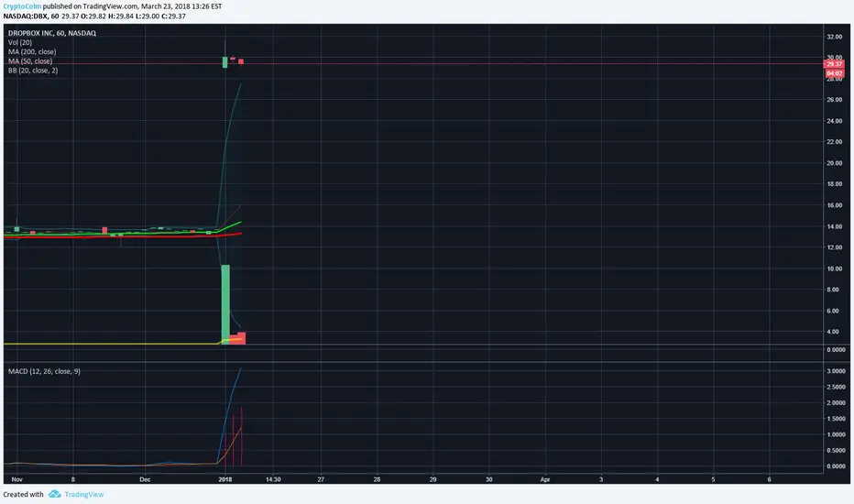Click the 14:30 label on time axis
This screenshot has width=854, height=504.
[x=273, y=479]
